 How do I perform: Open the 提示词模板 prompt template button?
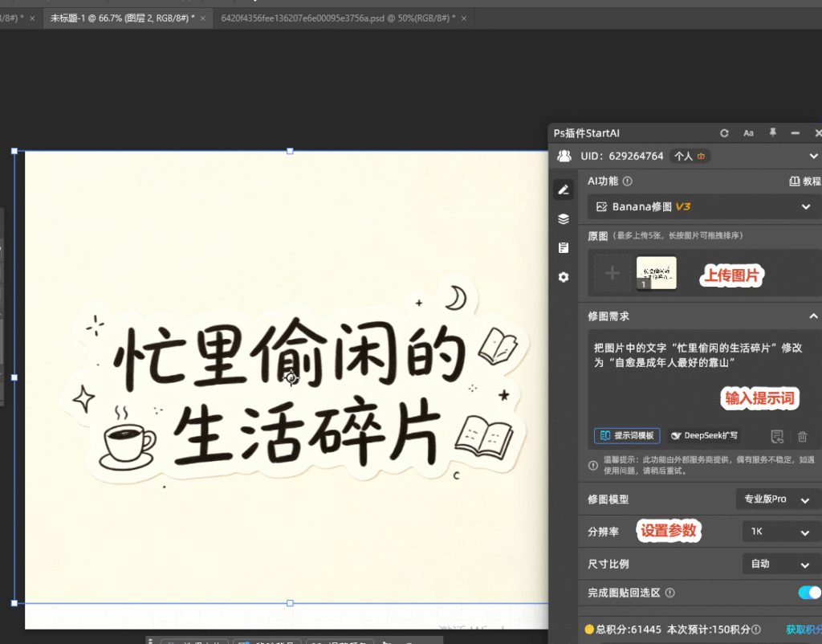[x=627, y=435]
